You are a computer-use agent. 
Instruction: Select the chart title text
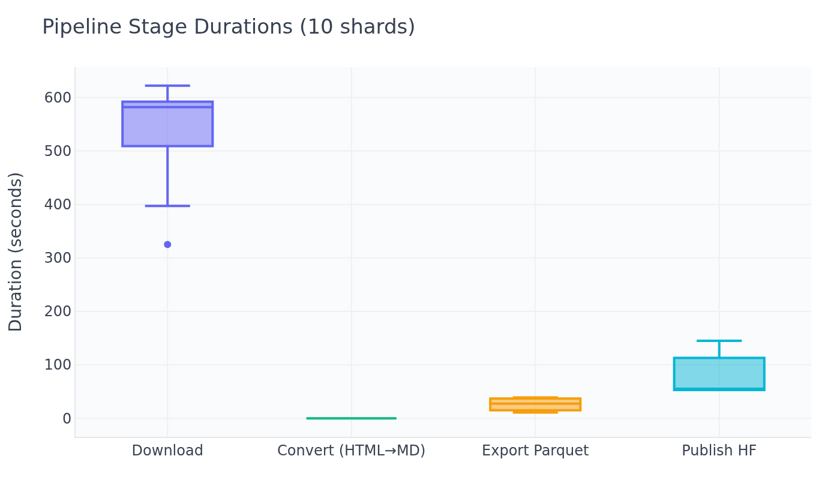pyautogui.click(x=229, y=26)
